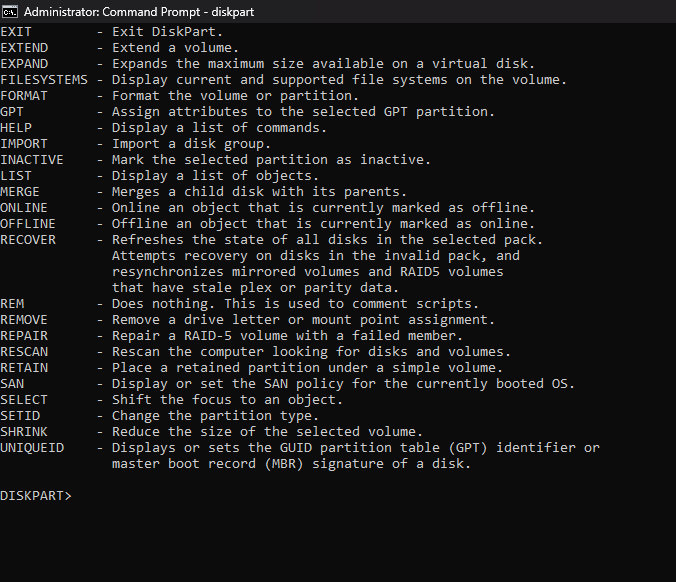Click the MERGE command word
Screen dimensions: 676x582
[x=20, y=192]
